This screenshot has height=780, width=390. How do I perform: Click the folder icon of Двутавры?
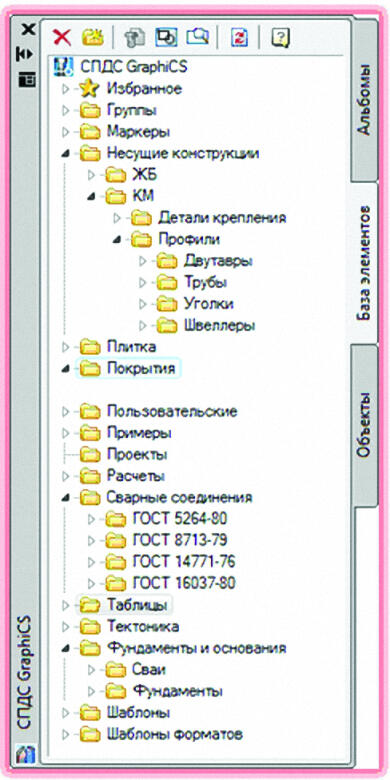[167, 261]
